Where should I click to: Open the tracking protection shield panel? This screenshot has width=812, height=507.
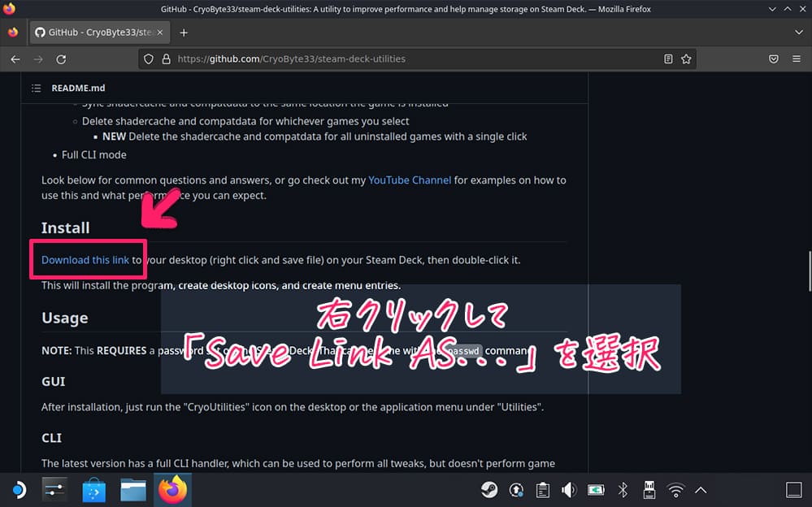tap(149, 59)
